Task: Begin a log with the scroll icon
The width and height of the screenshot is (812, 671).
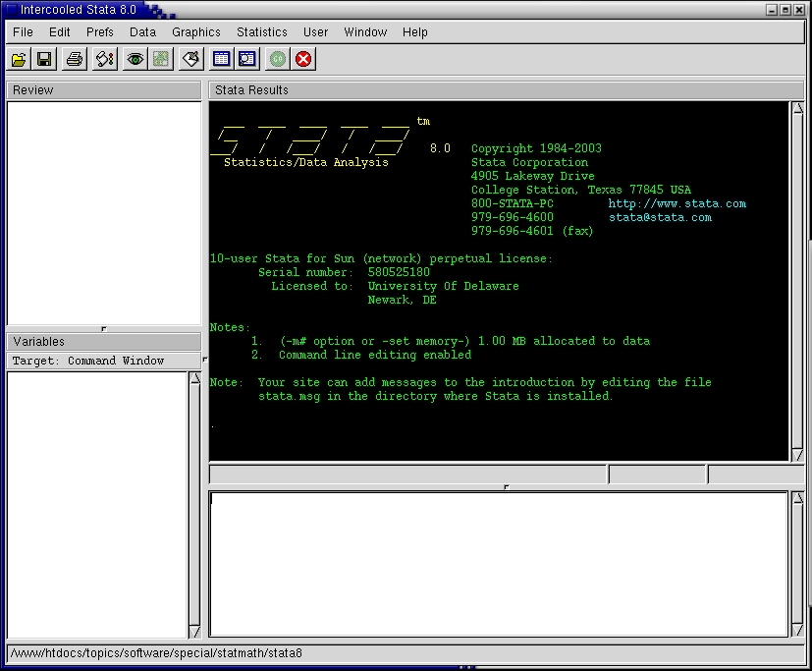Action: (105, 59)
